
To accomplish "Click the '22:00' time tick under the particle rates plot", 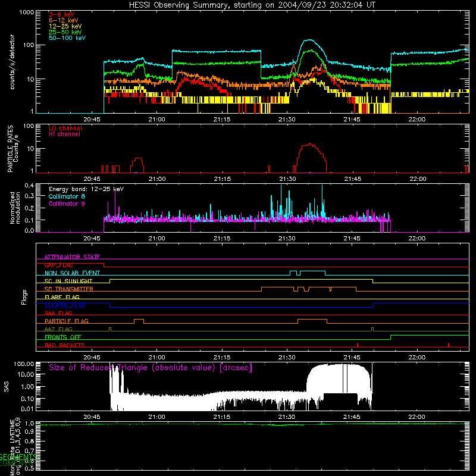I will point(418,179).
